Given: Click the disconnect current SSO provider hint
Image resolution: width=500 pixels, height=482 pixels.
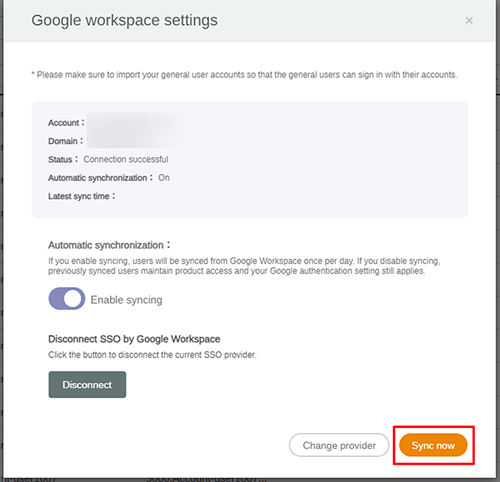Looking at the screenshot, I should pyautogui.click(x=152, y=355).
